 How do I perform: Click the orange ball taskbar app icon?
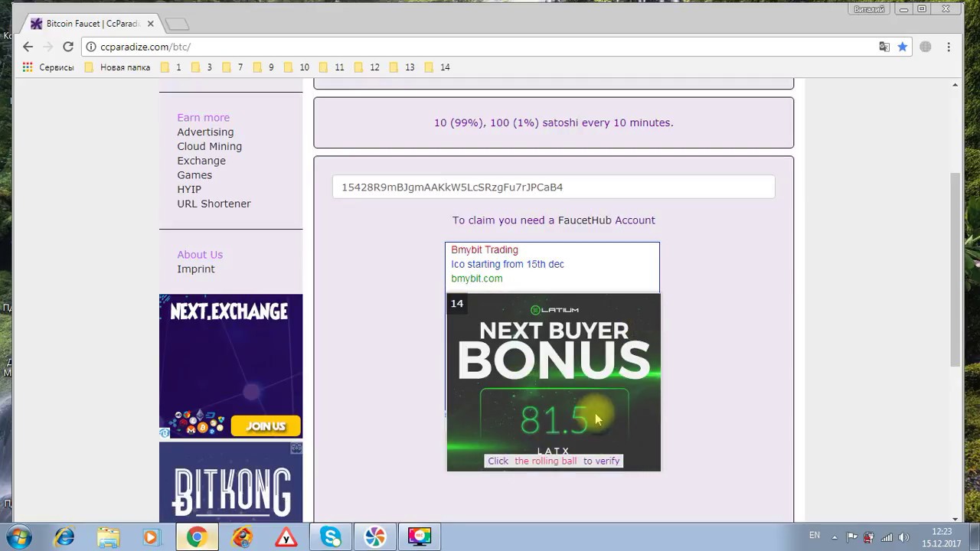tap(242, 536)
